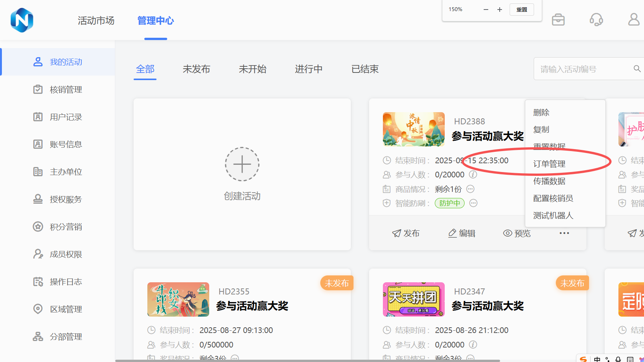Switch to the 进行中 tab
644x362 pixels.
pos(308,69)
